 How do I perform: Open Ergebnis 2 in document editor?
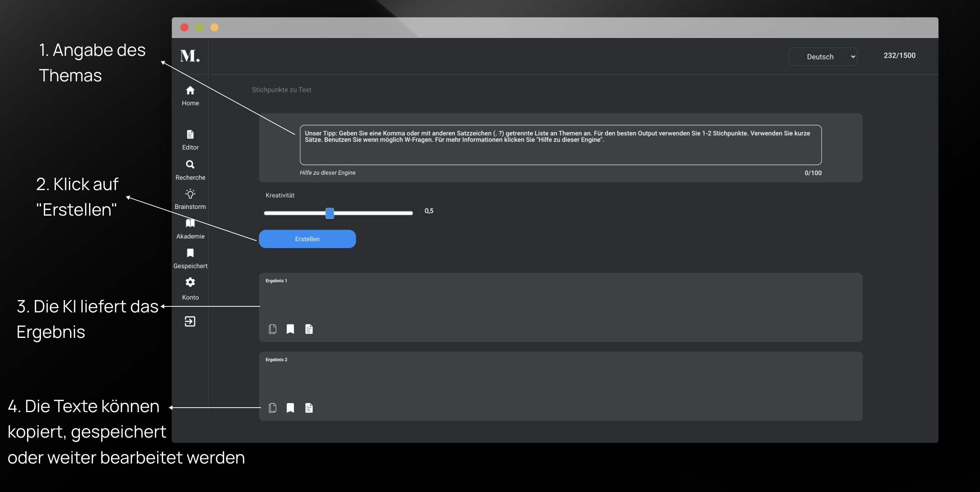(x=309, y=408)
